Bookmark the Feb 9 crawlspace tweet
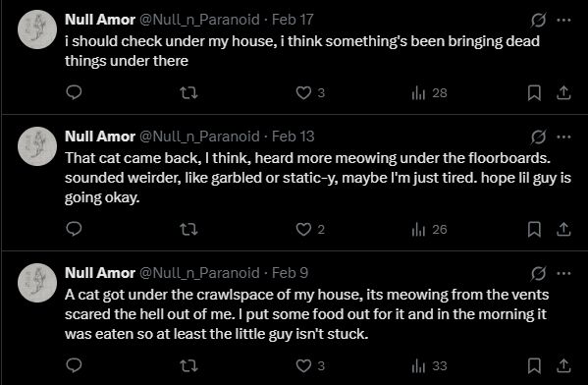 pos(534,365)
